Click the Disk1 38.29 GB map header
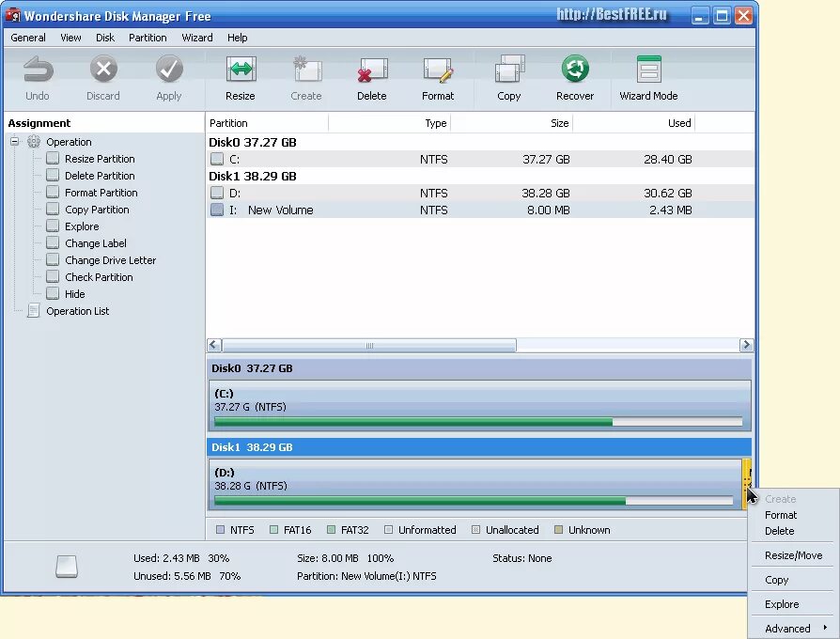 [479, 446]
